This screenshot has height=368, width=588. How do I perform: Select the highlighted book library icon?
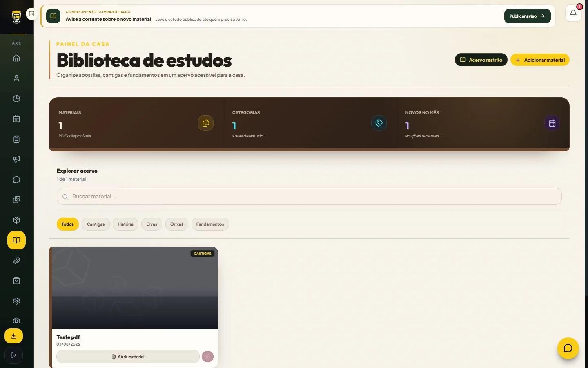tap(16, 240)
